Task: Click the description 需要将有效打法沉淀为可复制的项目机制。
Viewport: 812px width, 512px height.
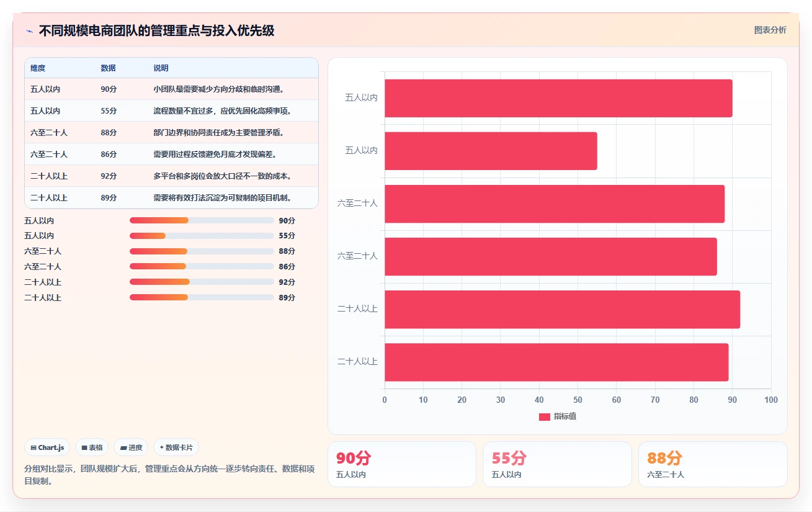Action: 223,198
